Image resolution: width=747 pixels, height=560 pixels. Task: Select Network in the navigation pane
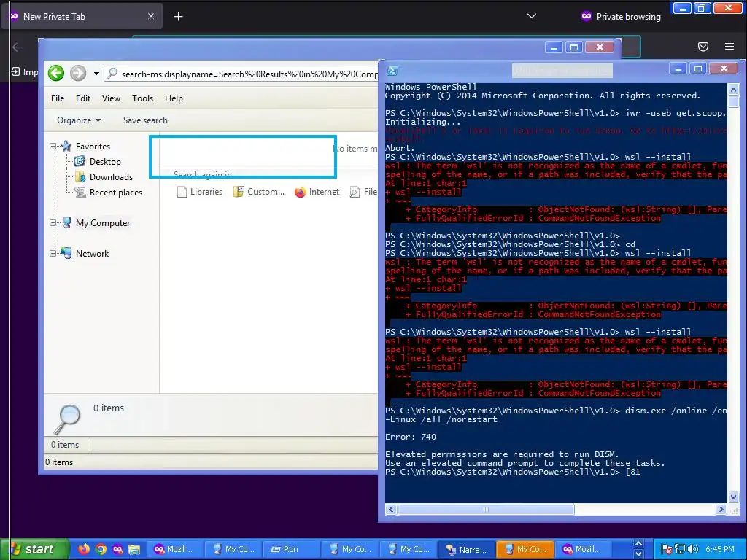(93, 253)
